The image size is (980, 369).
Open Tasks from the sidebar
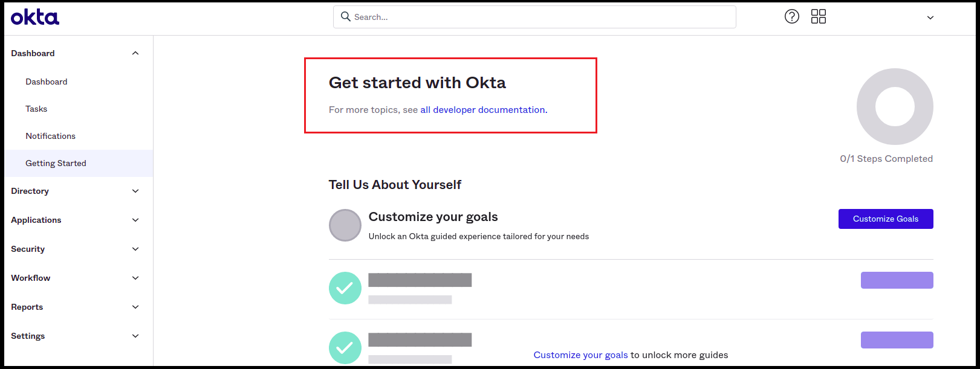(36, 109)
